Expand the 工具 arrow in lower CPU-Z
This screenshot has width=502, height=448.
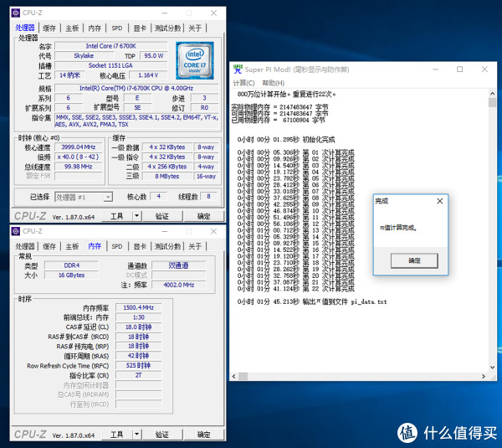[136, 435]
